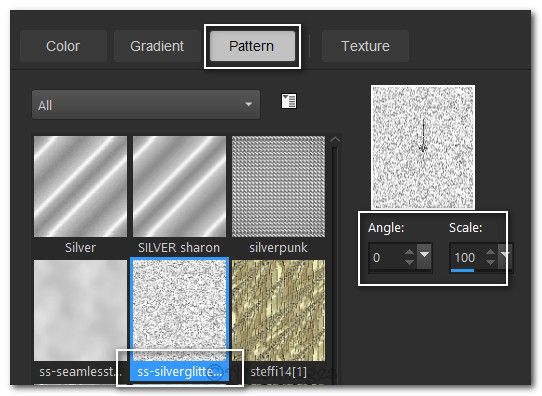Click the Angle value input field
542x396 pixels.
(x=386, y=257)
